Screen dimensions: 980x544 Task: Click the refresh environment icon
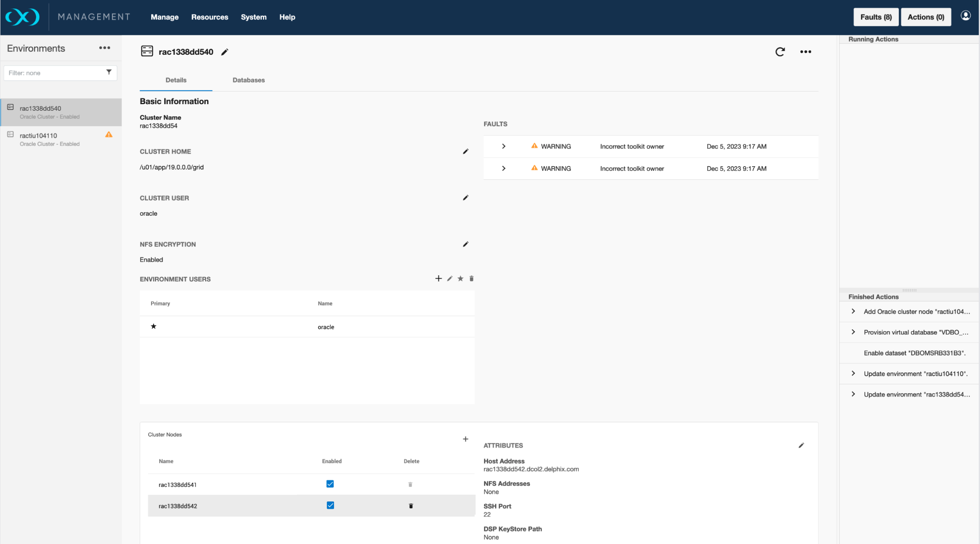coord(780,52)
